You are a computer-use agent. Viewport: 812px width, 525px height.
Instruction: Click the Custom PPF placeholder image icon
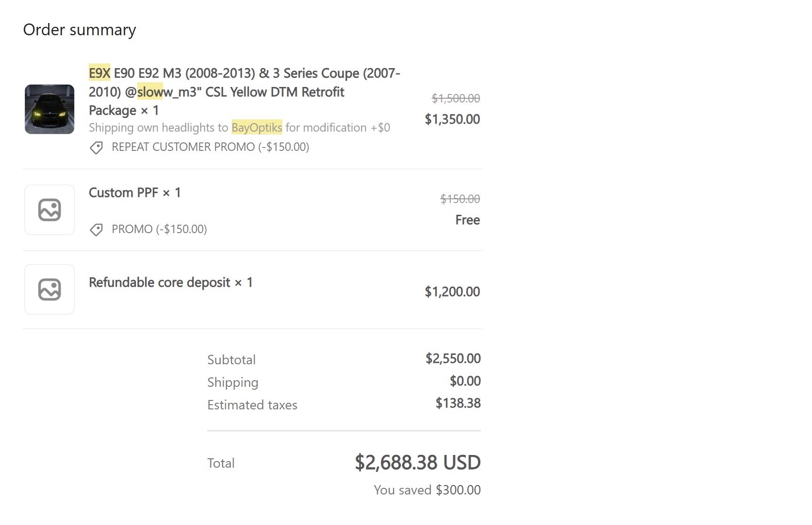[x=49, y=210]
